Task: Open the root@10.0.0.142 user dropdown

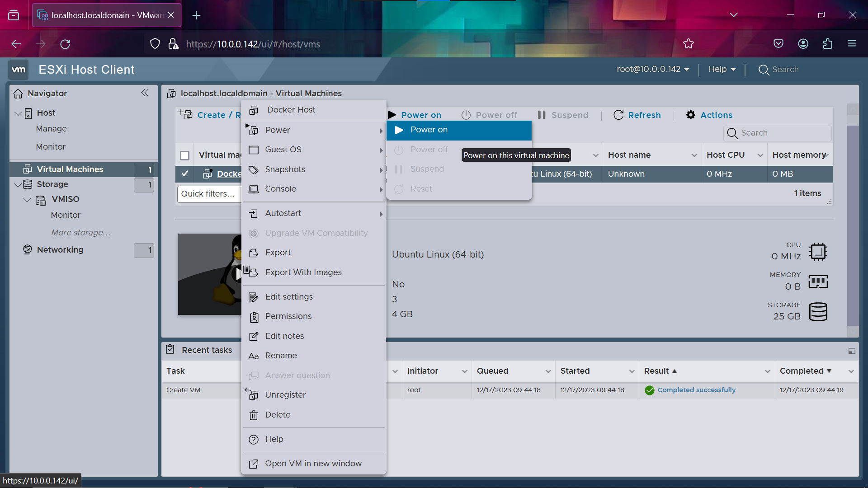Action: [x=653, y=69]
